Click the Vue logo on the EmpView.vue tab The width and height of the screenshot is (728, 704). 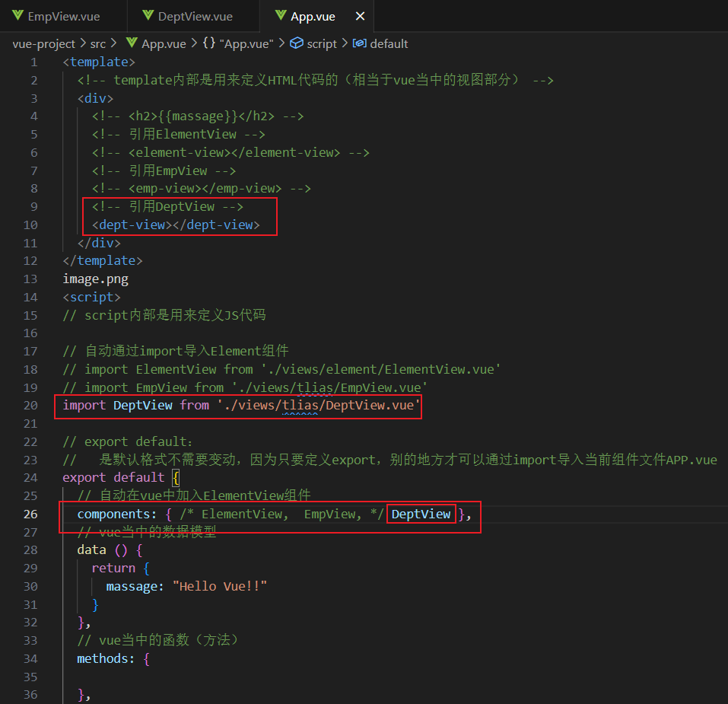pos(19,15)
